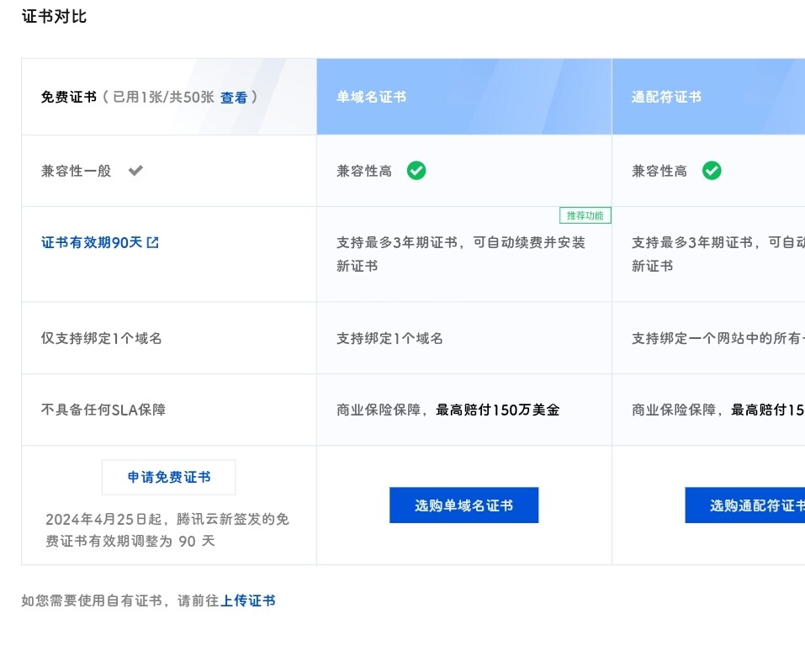Image resolution: width=805 pixels, height=672 pixels.
Task: Open the 查看 link for free certificate quota
Action: pyautogui.click(x=234, y=98)
